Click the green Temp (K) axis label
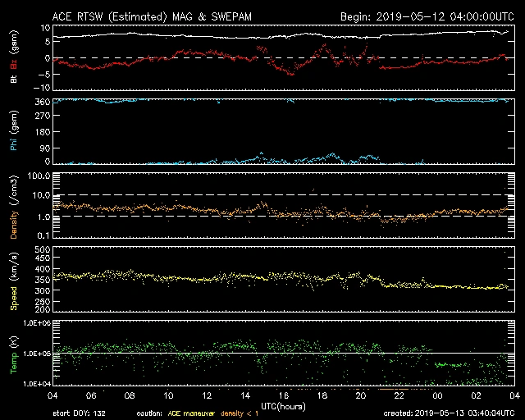Image resolution: width=525 pixels, height=420 pixels. click(x=13, y=353)
